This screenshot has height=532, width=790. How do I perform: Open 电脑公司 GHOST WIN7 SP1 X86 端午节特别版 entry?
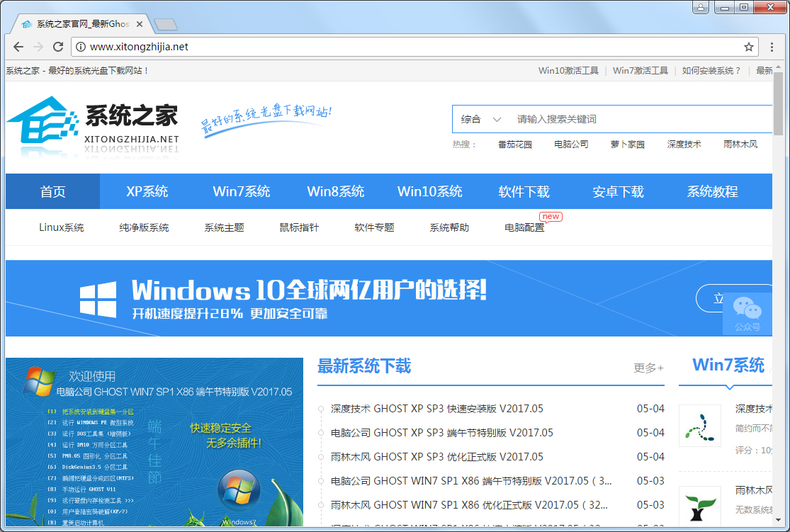[471, 481]
